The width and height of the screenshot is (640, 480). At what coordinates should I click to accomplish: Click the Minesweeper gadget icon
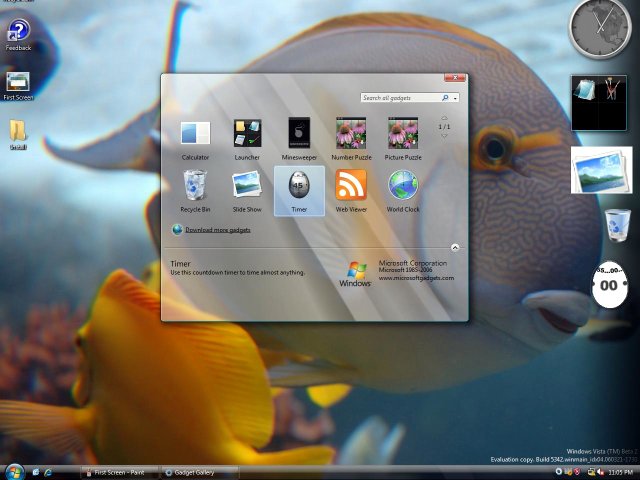tap(299, 134)
